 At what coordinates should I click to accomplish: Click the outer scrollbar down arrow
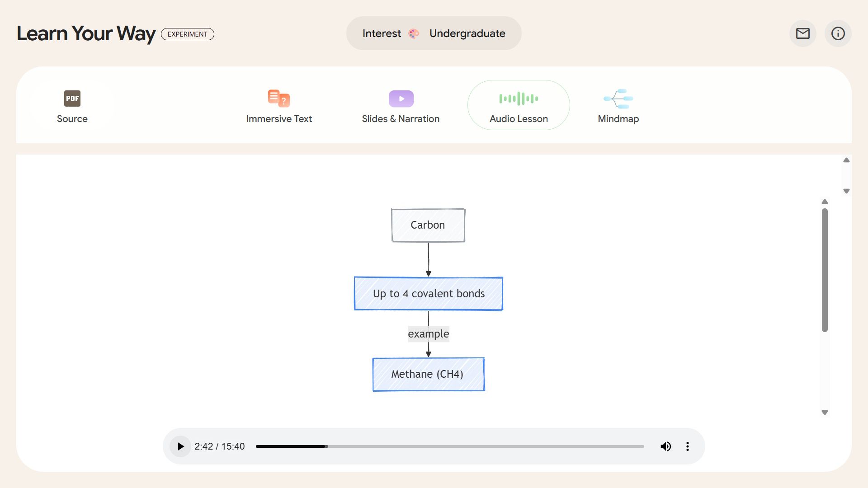pyautogui.click(x=846, y=191)
